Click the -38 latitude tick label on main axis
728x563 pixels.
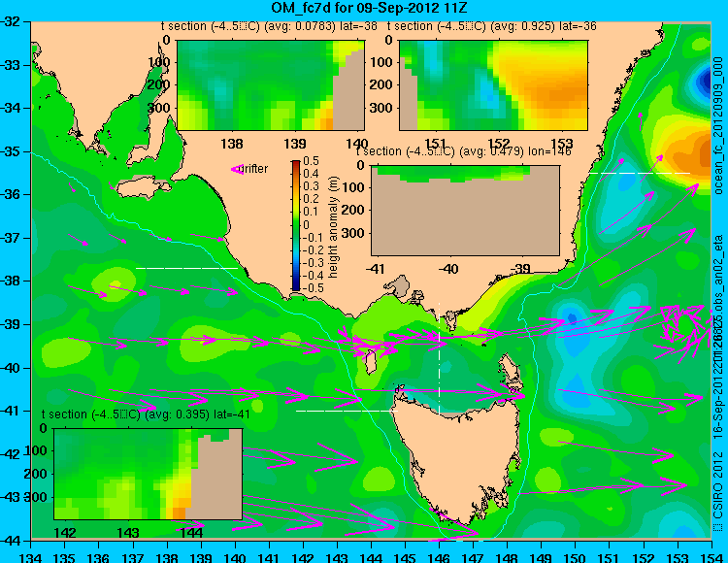click(x=11, y=281)
